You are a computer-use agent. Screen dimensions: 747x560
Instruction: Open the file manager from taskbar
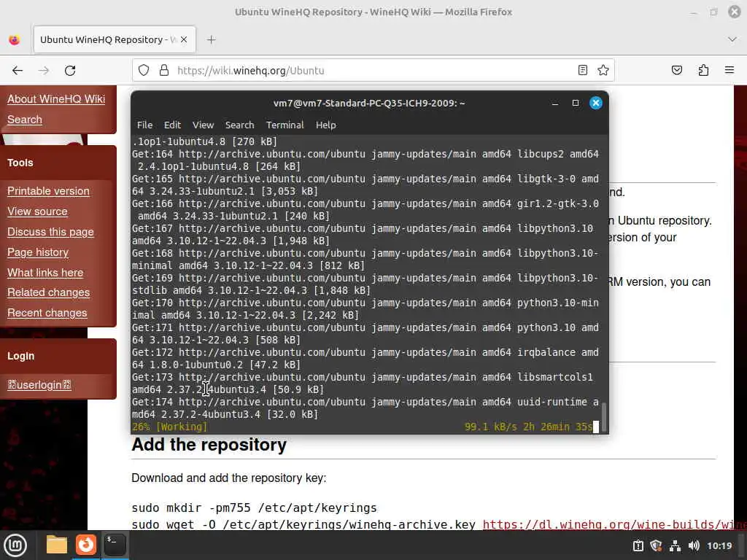(x=57, y=545)
